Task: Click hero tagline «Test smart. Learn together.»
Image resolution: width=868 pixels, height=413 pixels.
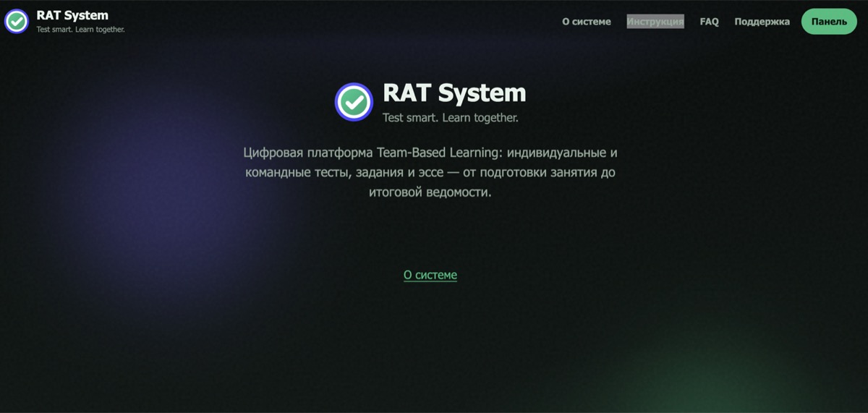Action: pyautogui.click(x=451, y=117)
